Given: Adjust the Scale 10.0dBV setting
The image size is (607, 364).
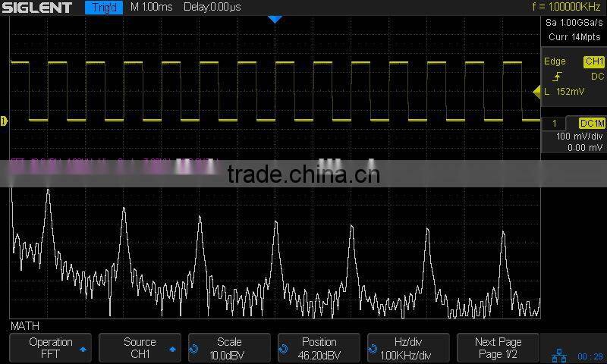Looking at the screenshot, I should 230,348.
